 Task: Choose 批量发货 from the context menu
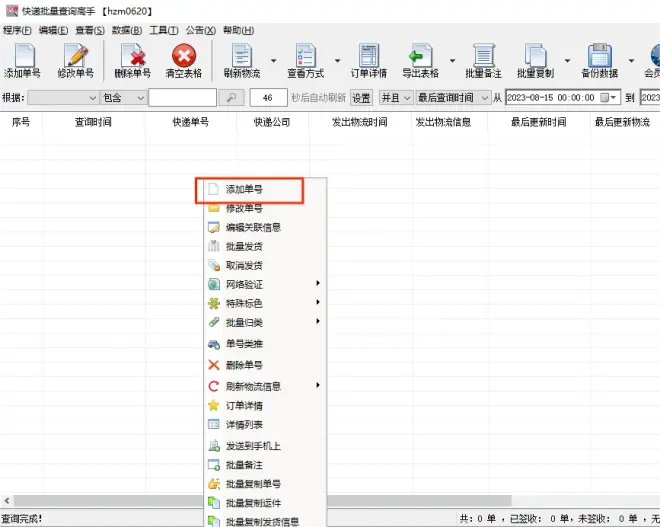click(244, 246)
